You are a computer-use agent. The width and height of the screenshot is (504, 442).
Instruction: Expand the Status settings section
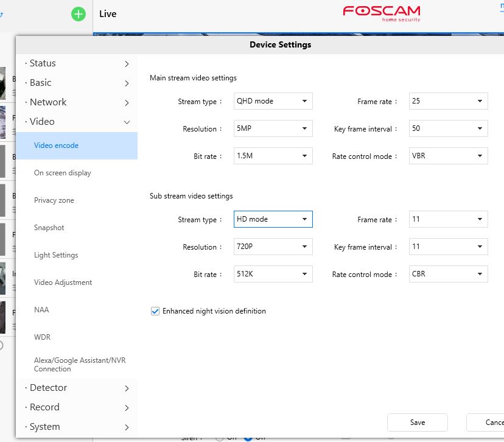pos(77,63)
